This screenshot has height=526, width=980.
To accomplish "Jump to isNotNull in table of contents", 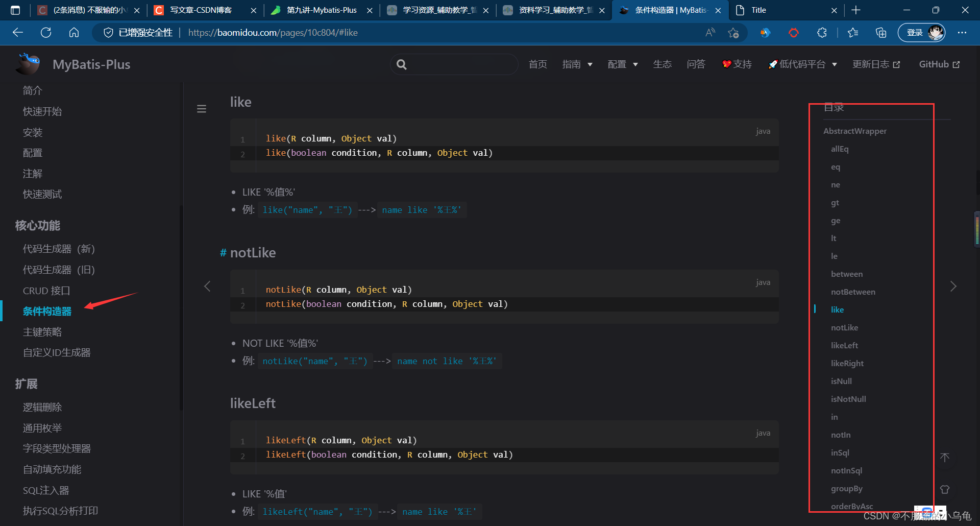I will [848, 399].
